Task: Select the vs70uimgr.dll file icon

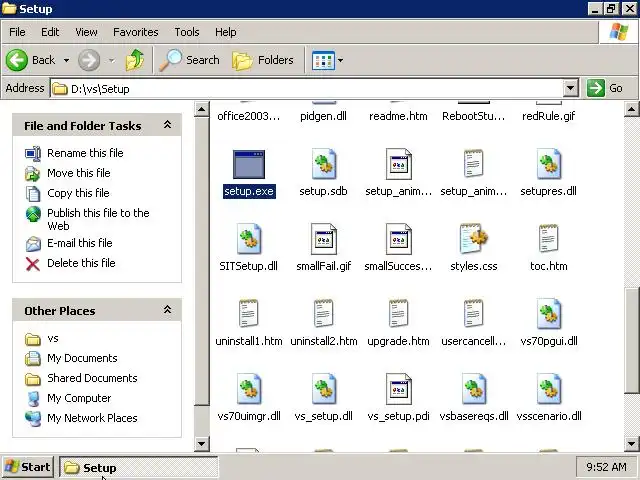Action: point(249,389)
